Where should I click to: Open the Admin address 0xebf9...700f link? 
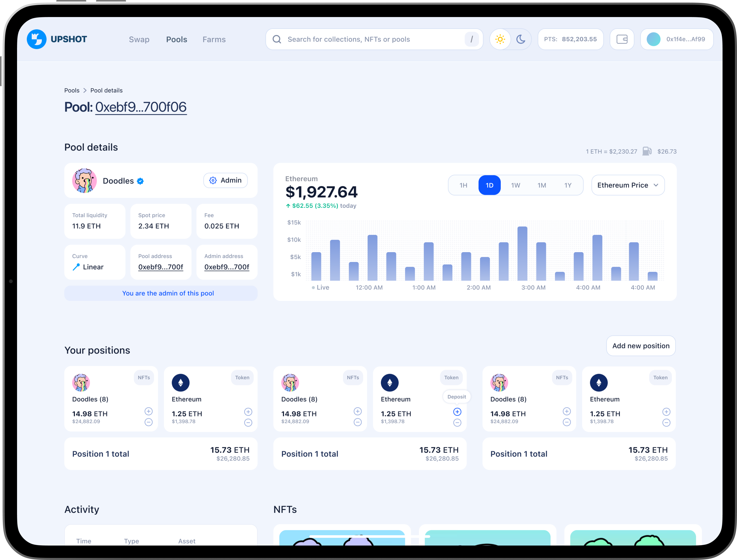pos(227,267)
